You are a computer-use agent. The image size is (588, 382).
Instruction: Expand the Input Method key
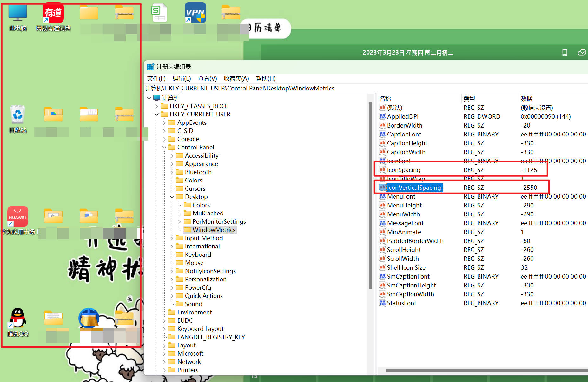point(172,238)
